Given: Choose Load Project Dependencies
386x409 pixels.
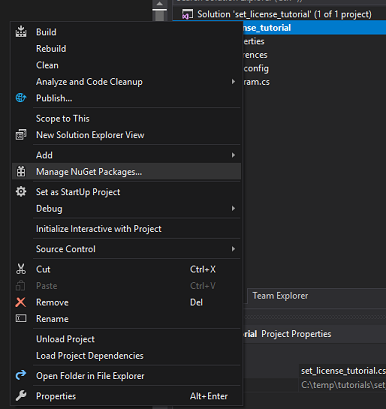Looking at the screenshot, I should (x=126, y=356).
